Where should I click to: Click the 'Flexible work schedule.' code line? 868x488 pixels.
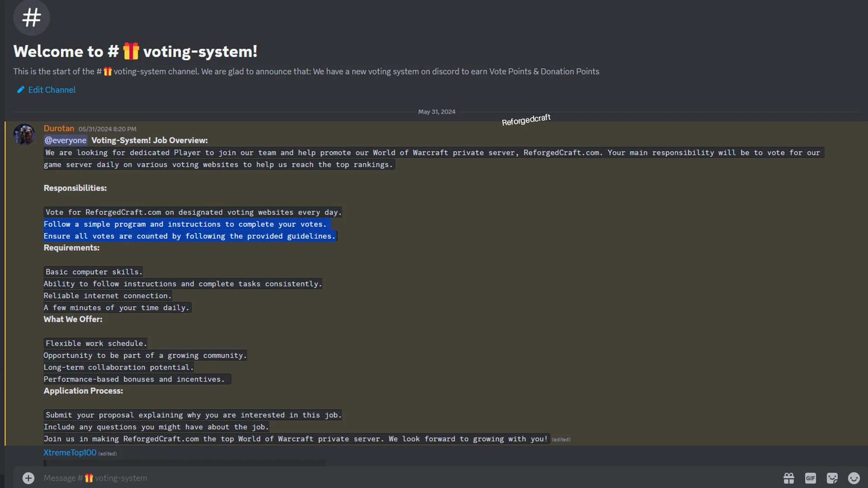click(96, 343)
